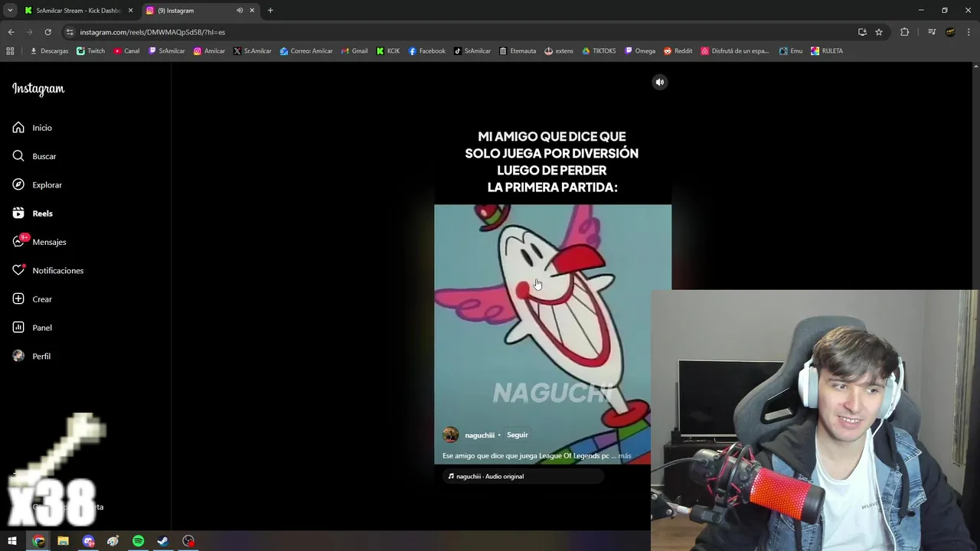
Task: View site information for instagram.com
Action: 70,32
